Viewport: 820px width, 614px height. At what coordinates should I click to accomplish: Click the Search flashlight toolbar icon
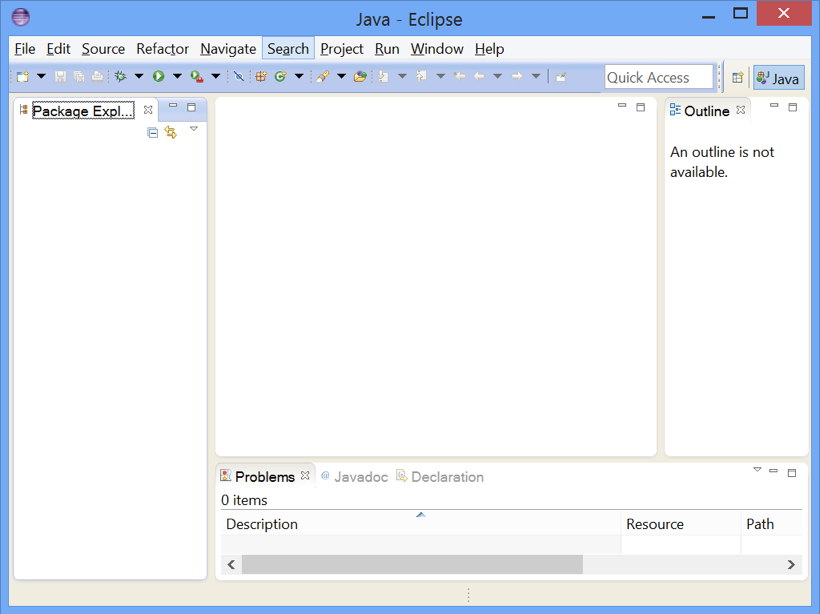click(323, 76)
